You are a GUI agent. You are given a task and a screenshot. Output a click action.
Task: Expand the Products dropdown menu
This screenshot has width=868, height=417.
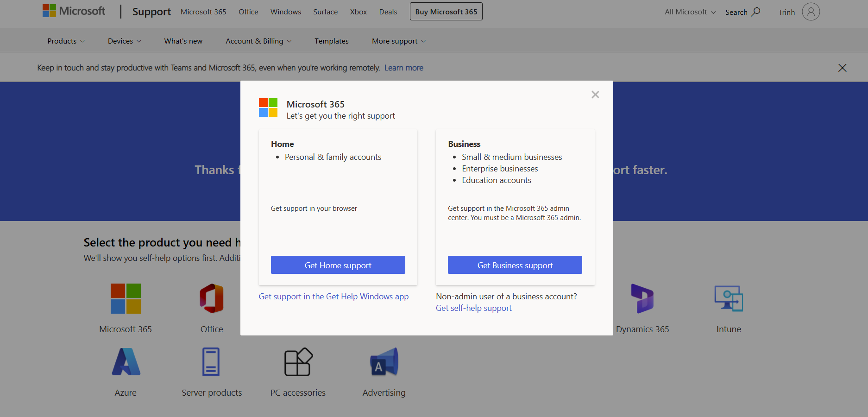coord(66,41)
